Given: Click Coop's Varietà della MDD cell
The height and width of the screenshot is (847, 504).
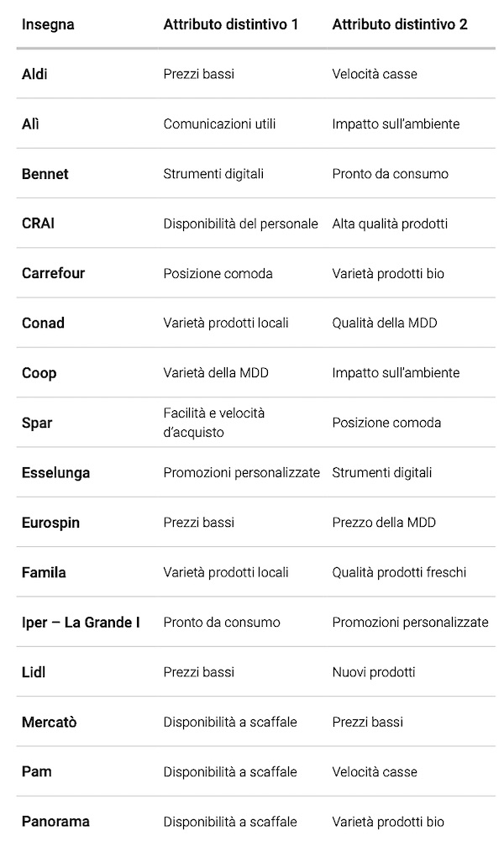Looking at the screenshot, I should (216, 372).
